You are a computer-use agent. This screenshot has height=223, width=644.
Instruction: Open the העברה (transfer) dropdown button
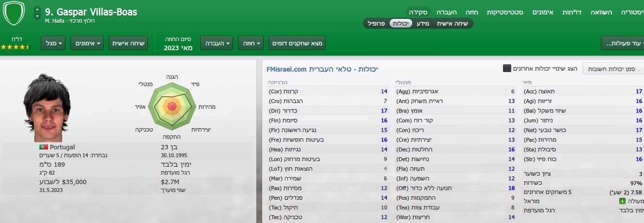(x=216, y=44)
